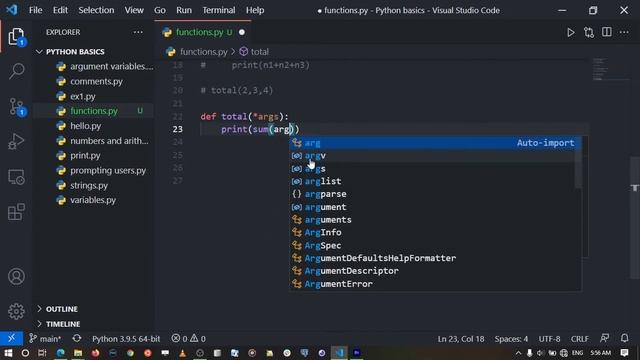Select the highlighted arg auto-import suggestion
Image resolution: width=640 pixels, height=360 pixels.
[435, 143]
